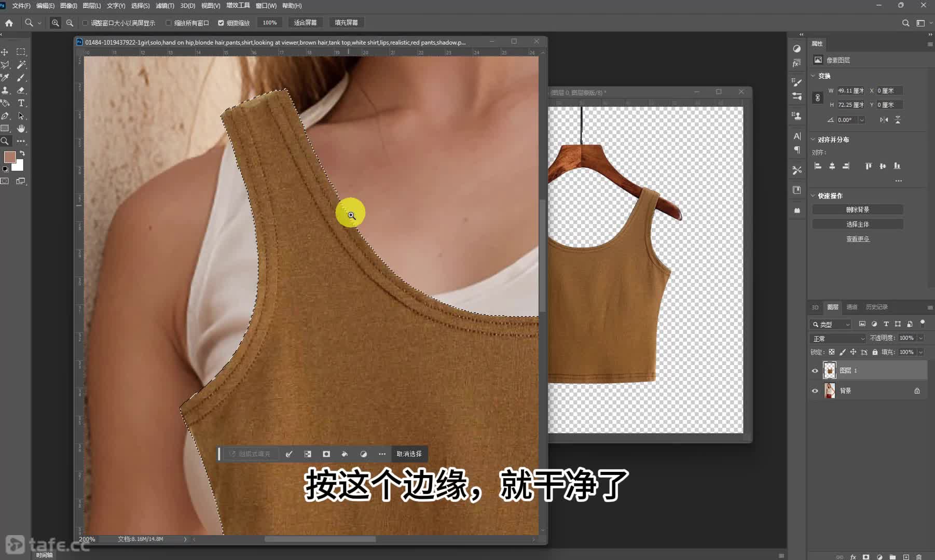The width and height of the screenshot is (935, 560).
Task: Open the Styles fx panel icon
Action: tap(796, 63)
